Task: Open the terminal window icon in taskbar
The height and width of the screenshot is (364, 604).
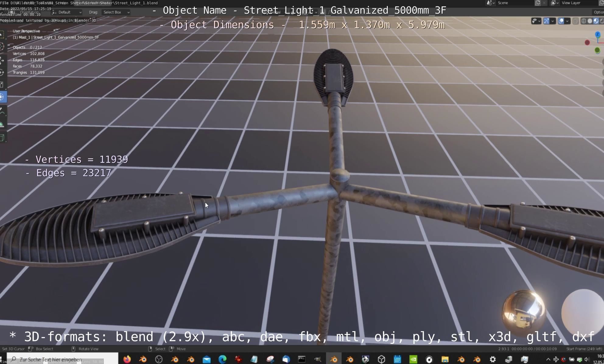Action: (x=302, y=359)
